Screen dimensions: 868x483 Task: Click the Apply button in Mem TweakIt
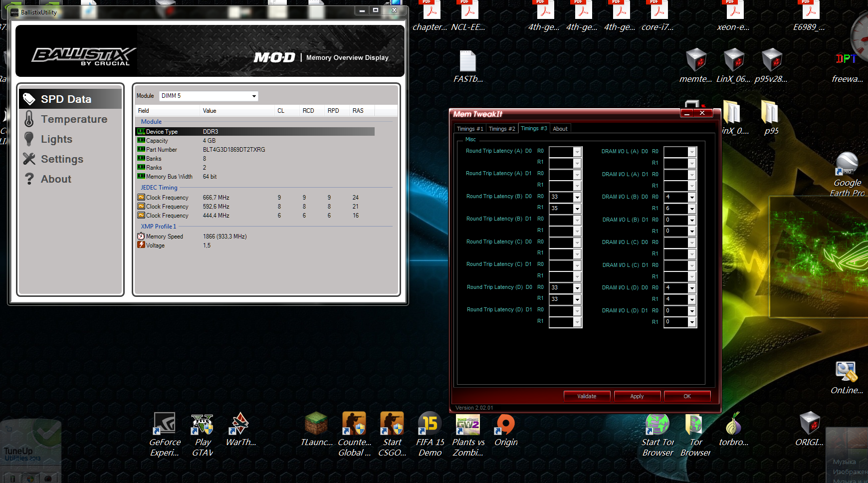637,396
